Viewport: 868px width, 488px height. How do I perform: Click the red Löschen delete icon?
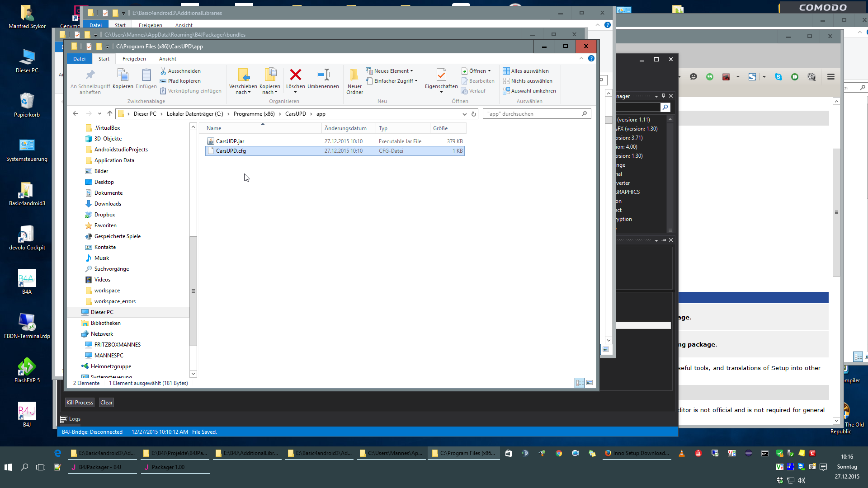click(295, 75)
